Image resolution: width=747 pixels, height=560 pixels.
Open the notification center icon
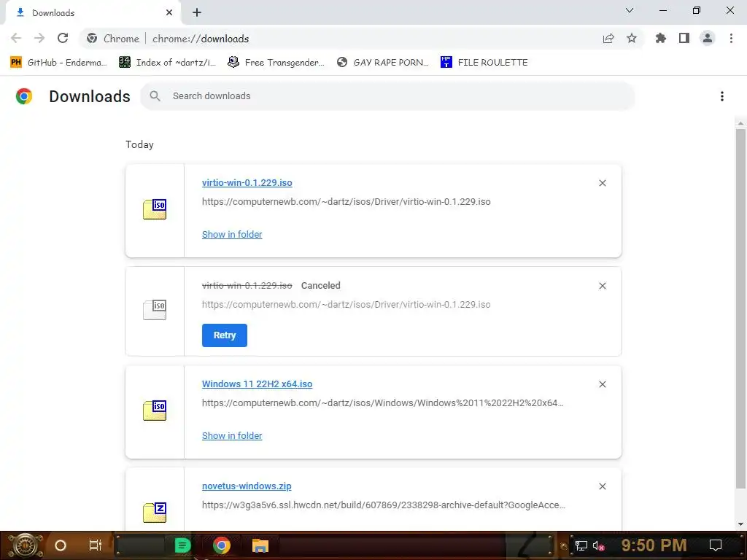click(716, 545)
